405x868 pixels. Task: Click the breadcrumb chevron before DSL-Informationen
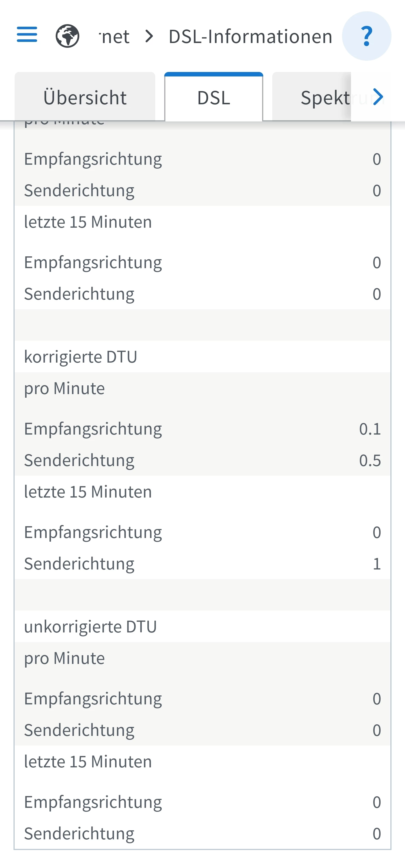point(149,36)
